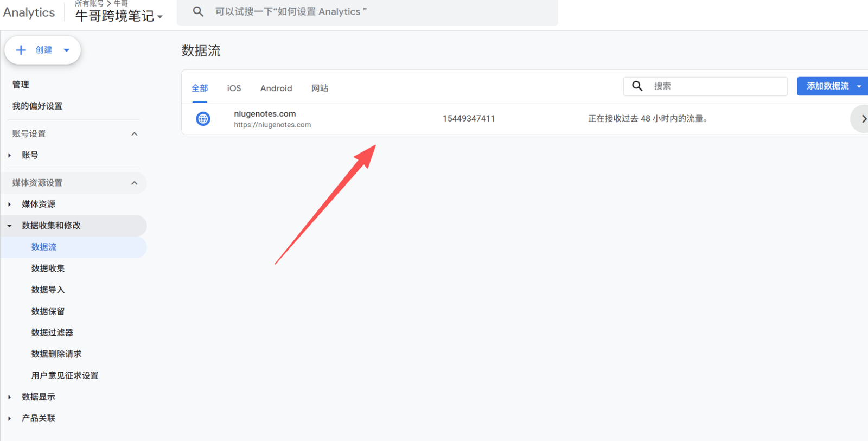The width and height of the screenshot is (868, 441).
Task: Collapse the 媒体资源设置 section chevron
Action: click(135, 183)
